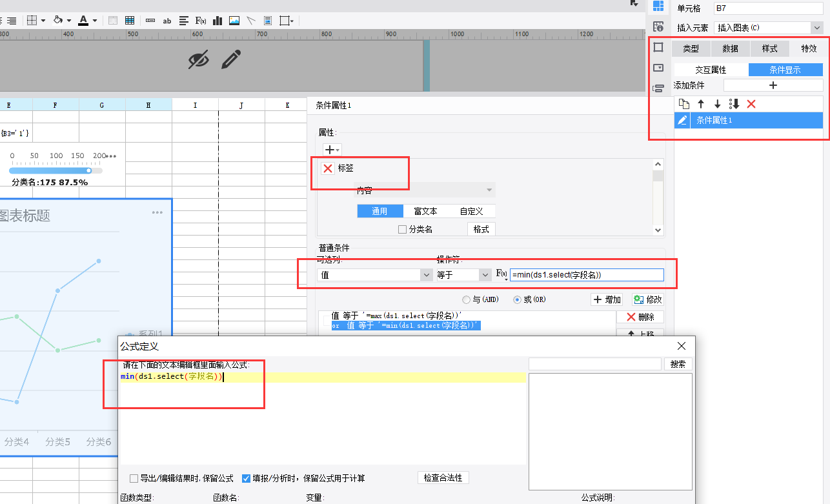This screenshot has width=830, height=504.
Task: Insert sub-report icon
Action: coord(268,21)
